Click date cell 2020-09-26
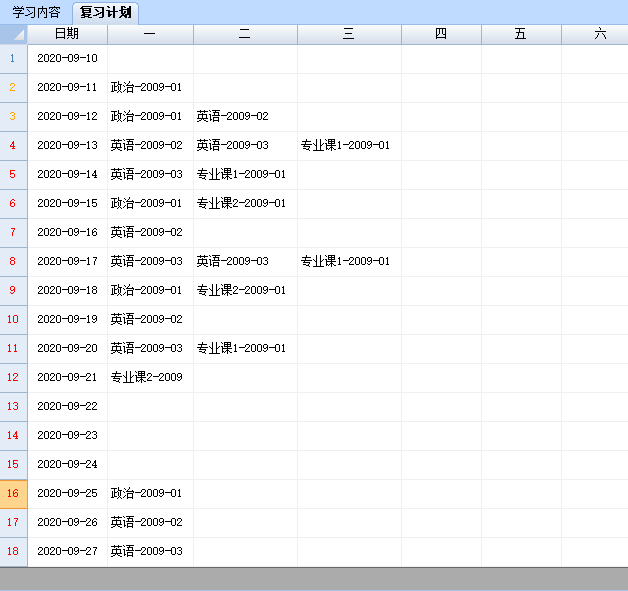Image resolution: width=628 pixels, height=591 pixels. [67, 523]
